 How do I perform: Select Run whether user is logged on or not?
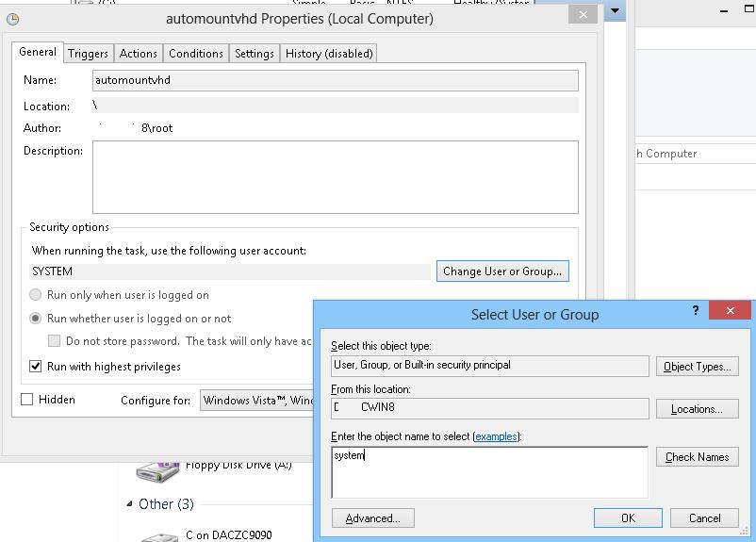tap(35, 319)
